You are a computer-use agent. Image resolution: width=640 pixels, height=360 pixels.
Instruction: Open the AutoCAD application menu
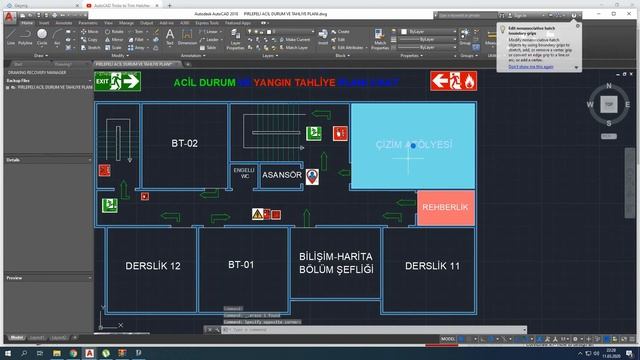pyautogui.click(x=10, y=18)
